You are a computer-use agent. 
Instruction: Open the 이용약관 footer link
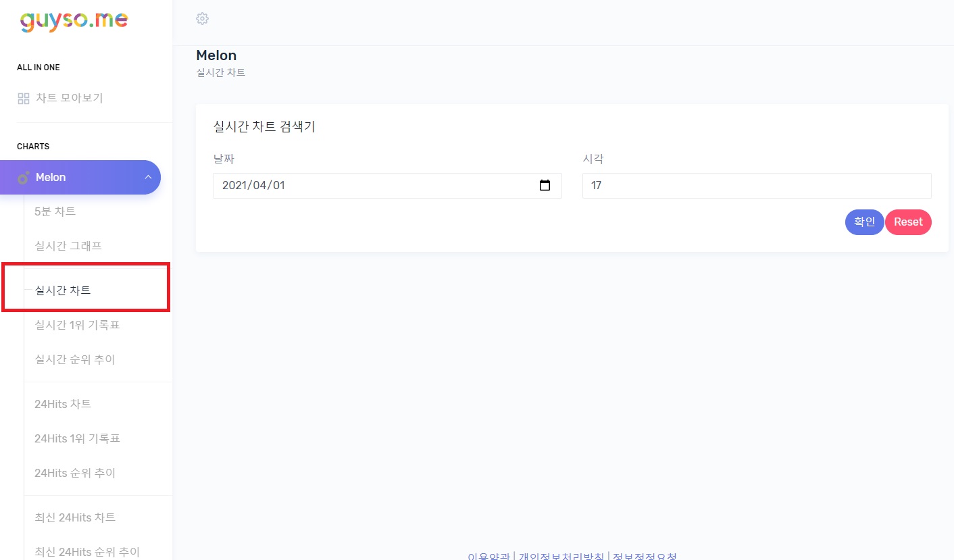pyautogui.click(x=488, y=557)
